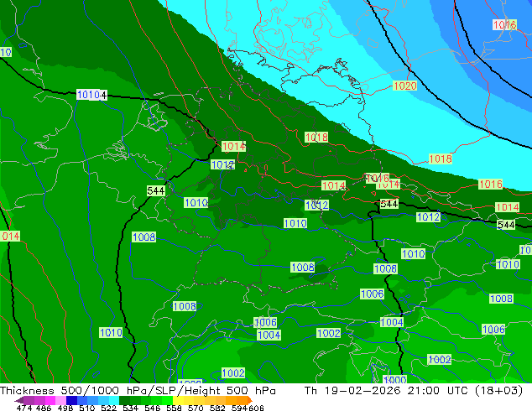Viewport: 532px width, 411px height.
Task: Click the '21:00 UTC' time text
Action: pyautogui.click(x=440, y=391)
